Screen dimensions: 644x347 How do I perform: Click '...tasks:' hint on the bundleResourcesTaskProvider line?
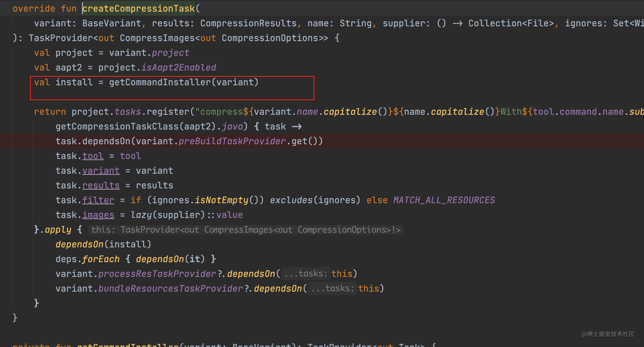333,288
